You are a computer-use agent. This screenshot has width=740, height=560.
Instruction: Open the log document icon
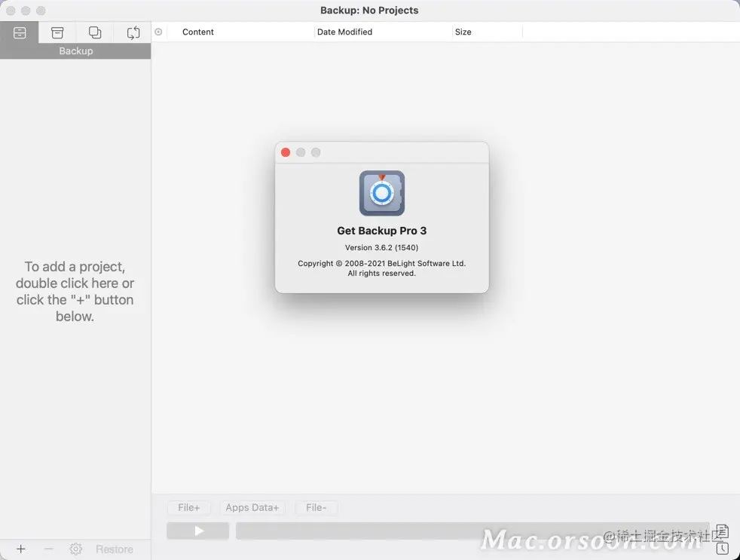click(x=722, y=531)
